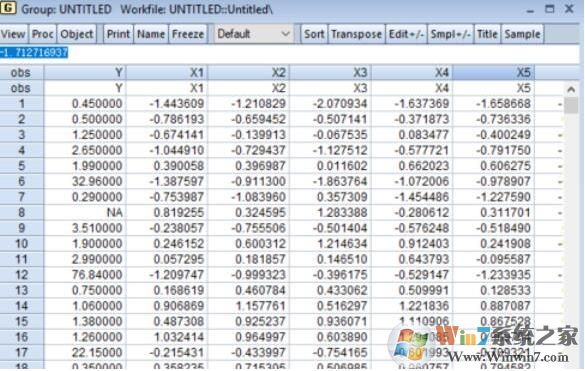Open the View menu
Image resolution: width=585 pixels, height=371 pixels.
pyautogui.click(x=13, y=34)
